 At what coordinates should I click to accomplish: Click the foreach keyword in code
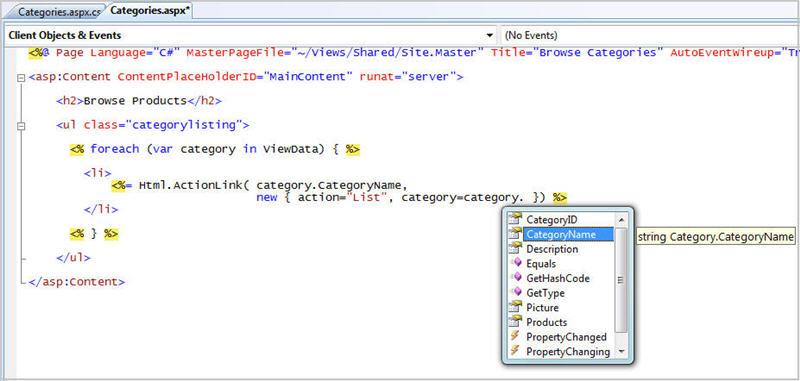point(115,149)
